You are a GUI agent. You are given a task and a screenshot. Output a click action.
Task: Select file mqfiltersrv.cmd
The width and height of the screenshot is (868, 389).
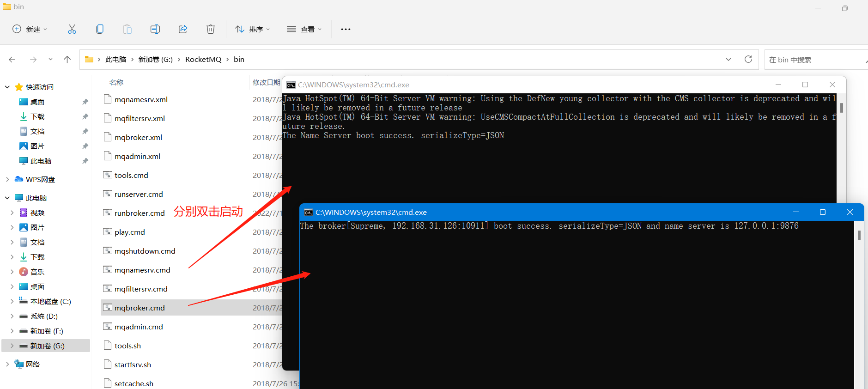[x=141, y=289]
